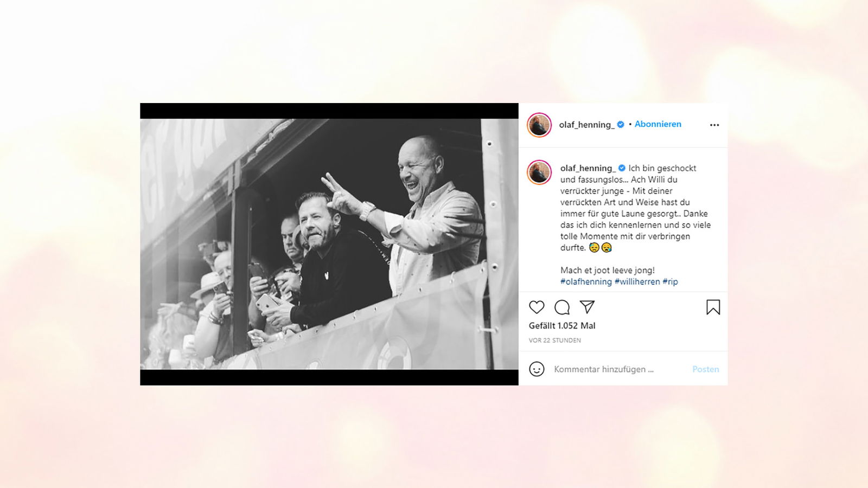Open olaf_henning_ profile picture in header

click(x=539, y=125)
